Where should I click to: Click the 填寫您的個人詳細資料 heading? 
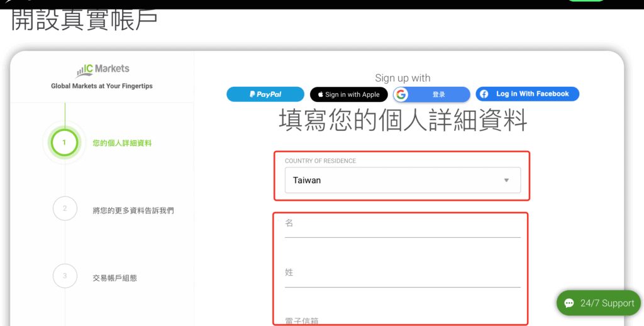tap(403, 120)
